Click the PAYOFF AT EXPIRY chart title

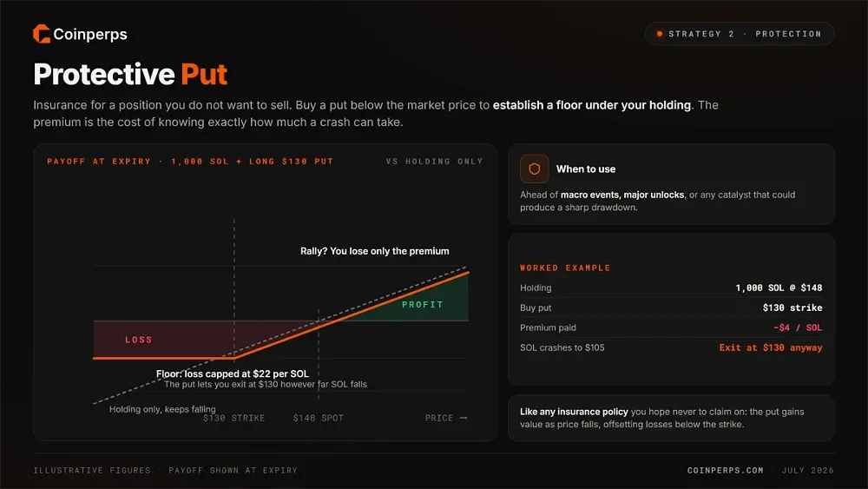(190, 162)
